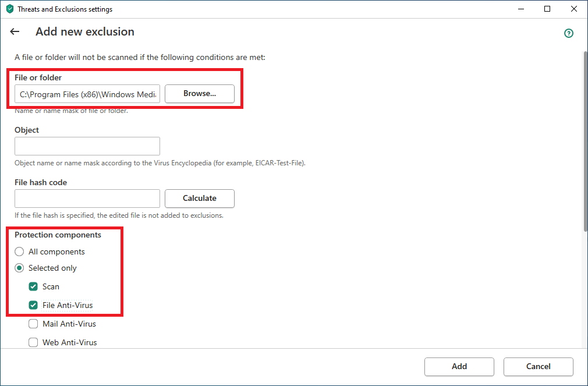Confirm exclusion with the Add button
The height and width of the screenshot is (386, 588).
click(x=459, y=367)
